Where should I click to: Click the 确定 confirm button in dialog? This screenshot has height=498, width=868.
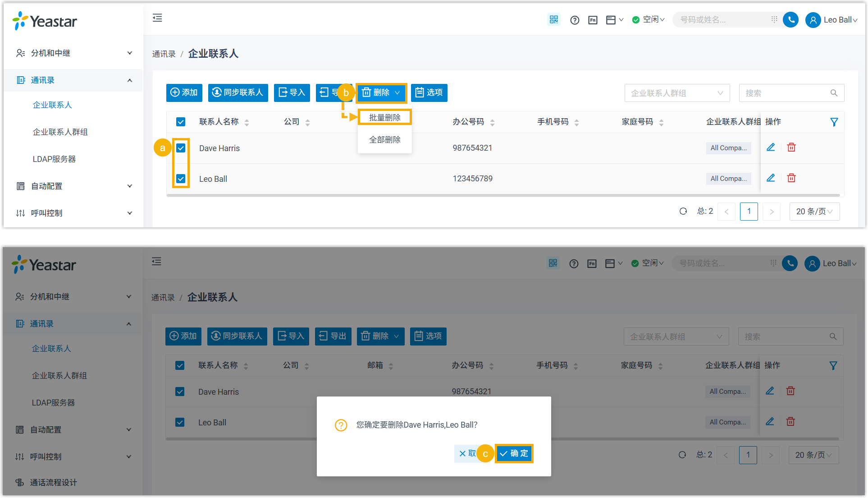pyautogui.click(x=514, y=453)
